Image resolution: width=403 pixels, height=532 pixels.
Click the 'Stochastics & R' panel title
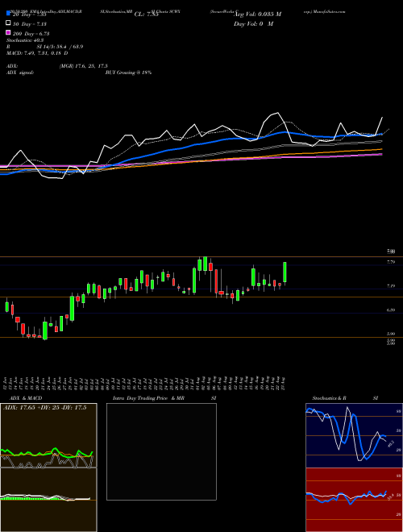click(329, 398)
